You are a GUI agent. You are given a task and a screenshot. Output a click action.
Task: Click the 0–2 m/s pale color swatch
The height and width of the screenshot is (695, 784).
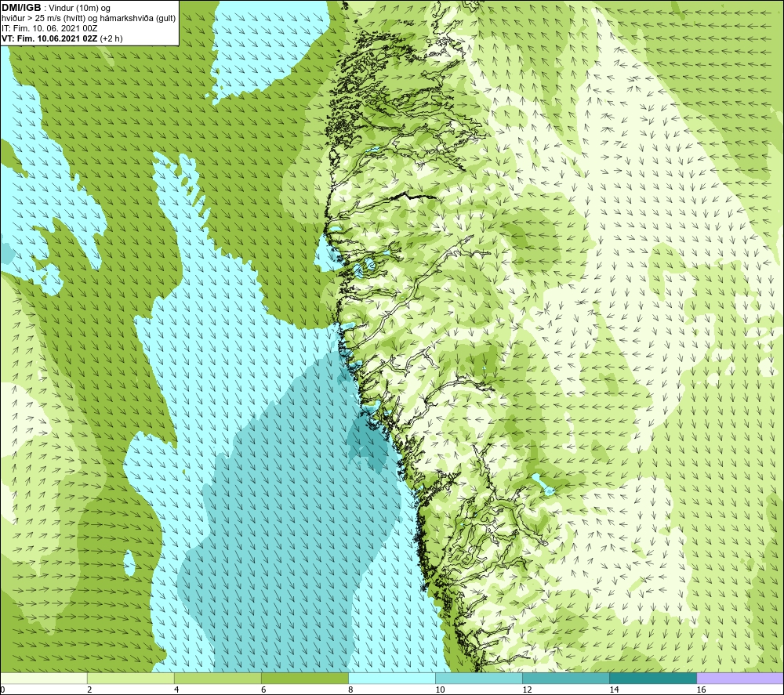43,678
